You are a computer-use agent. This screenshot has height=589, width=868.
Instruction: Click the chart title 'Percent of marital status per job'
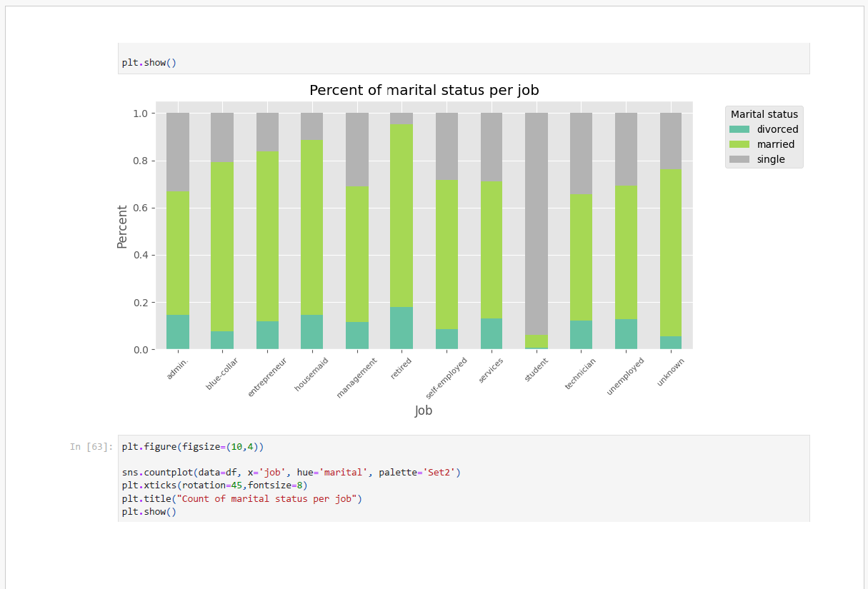424,91
